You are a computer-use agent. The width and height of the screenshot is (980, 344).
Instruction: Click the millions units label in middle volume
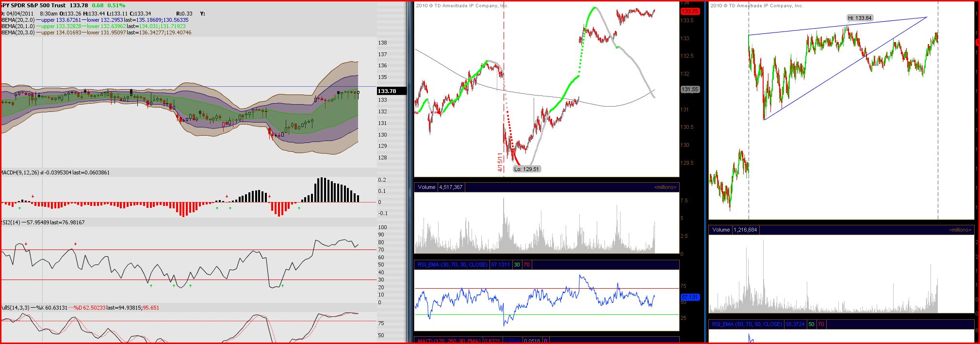click(665, 187)
